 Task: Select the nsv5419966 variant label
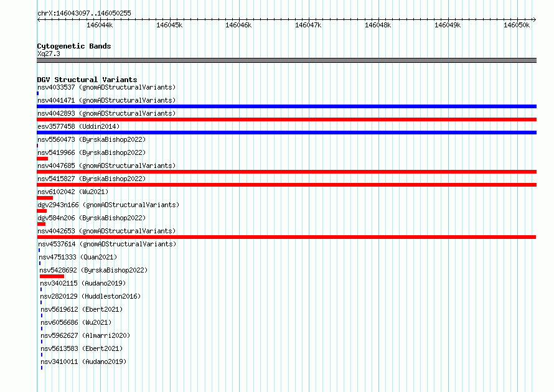[92, 152]
